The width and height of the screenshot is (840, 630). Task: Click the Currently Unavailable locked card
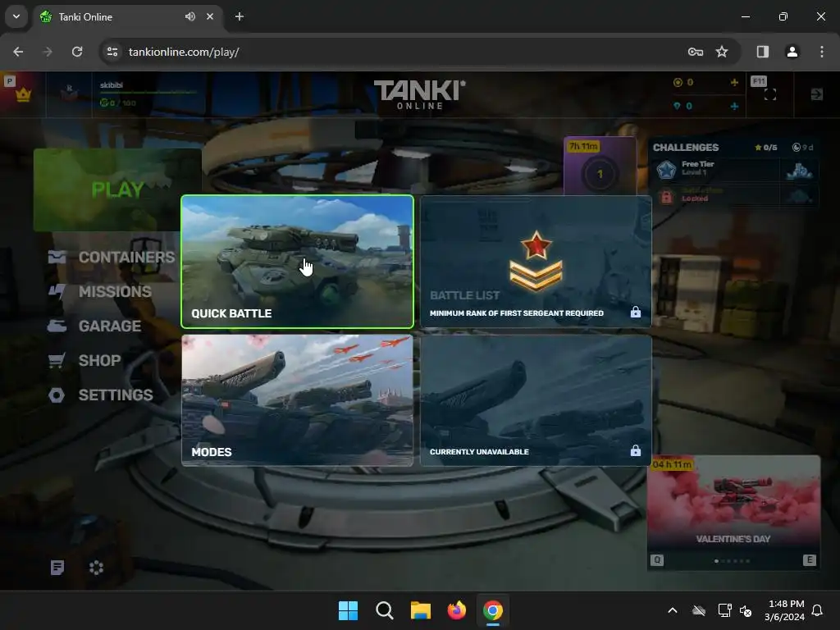[536, 400]
